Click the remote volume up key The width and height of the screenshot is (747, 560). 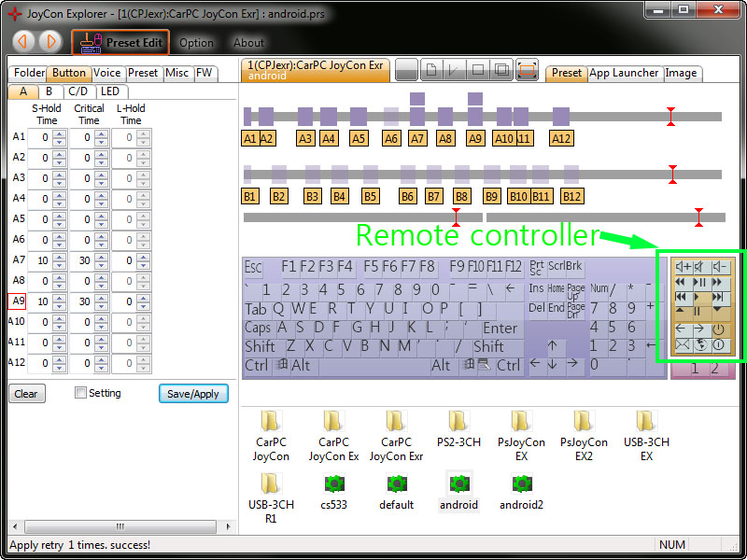[x=684, y=267]
